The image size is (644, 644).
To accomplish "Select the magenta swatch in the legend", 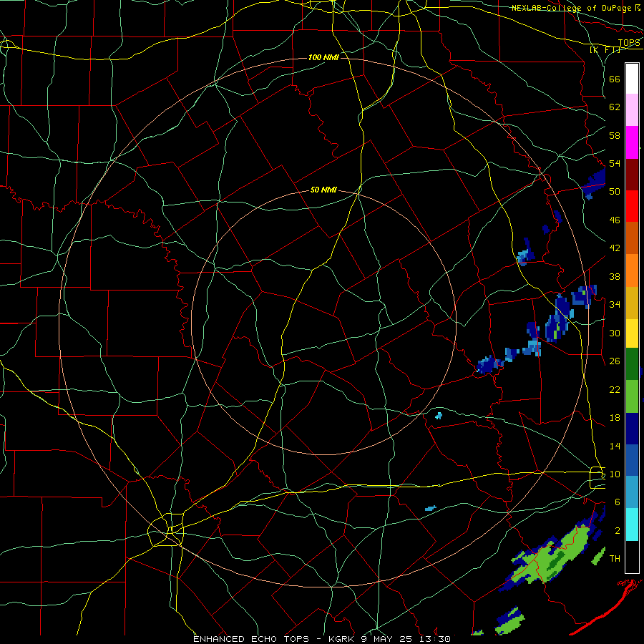I will (x=632, y=142).
